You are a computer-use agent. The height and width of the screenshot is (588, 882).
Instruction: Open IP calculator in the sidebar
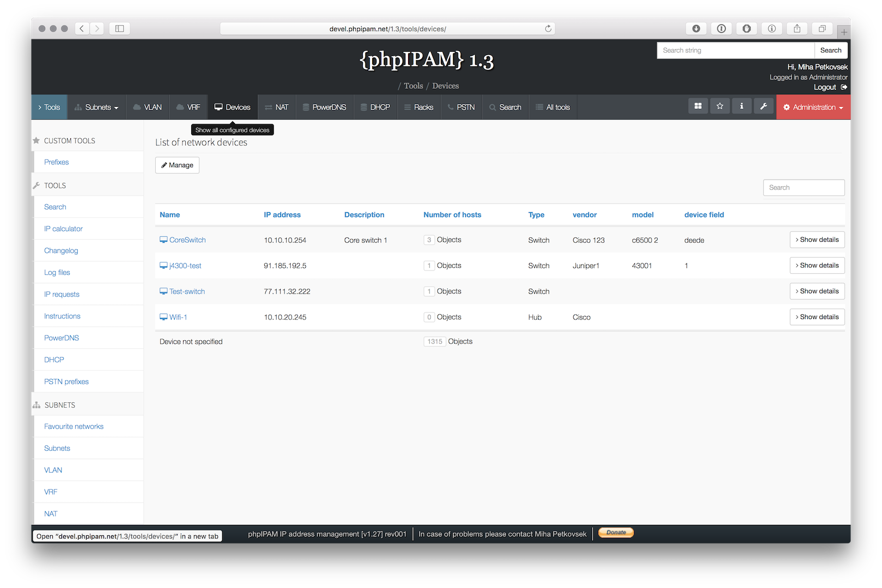63,229
